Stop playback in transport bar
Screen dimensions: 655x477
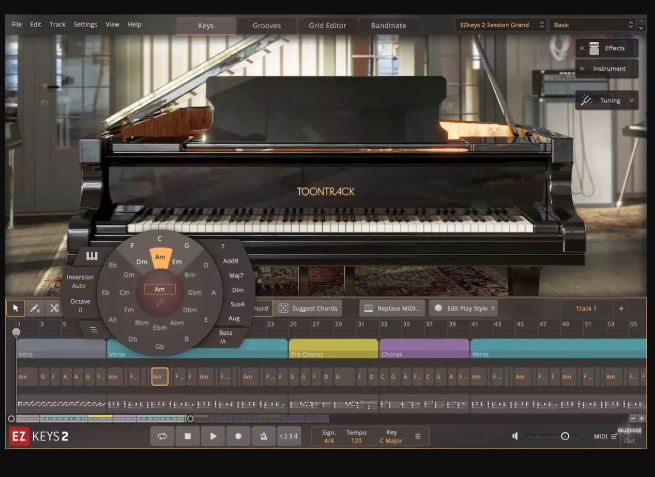click(188, 436)
